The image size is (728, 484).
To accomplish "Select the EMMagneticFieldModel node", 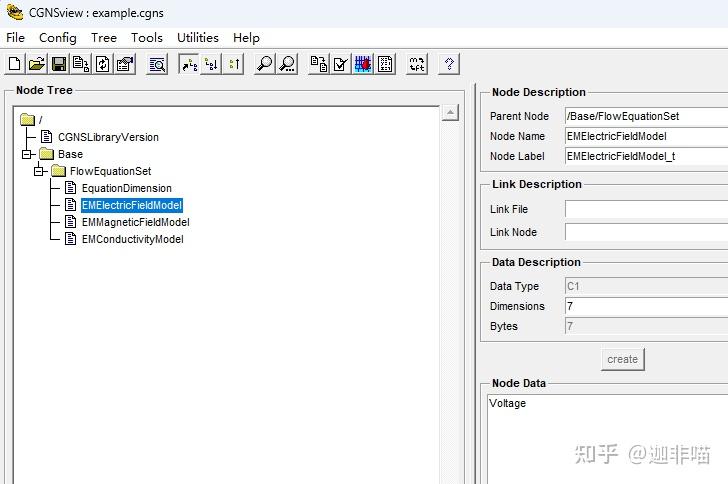I will coord(136,222).
